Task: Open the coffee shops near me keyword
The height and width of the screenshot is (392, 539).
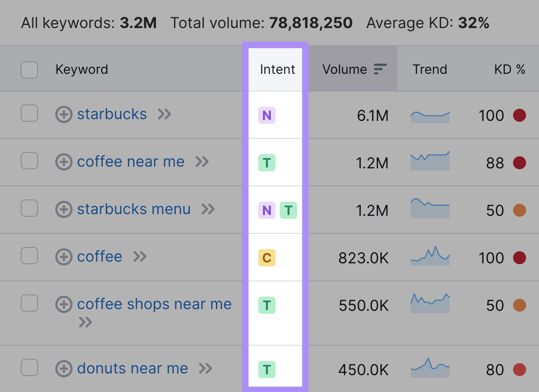Action: [154, 304]
